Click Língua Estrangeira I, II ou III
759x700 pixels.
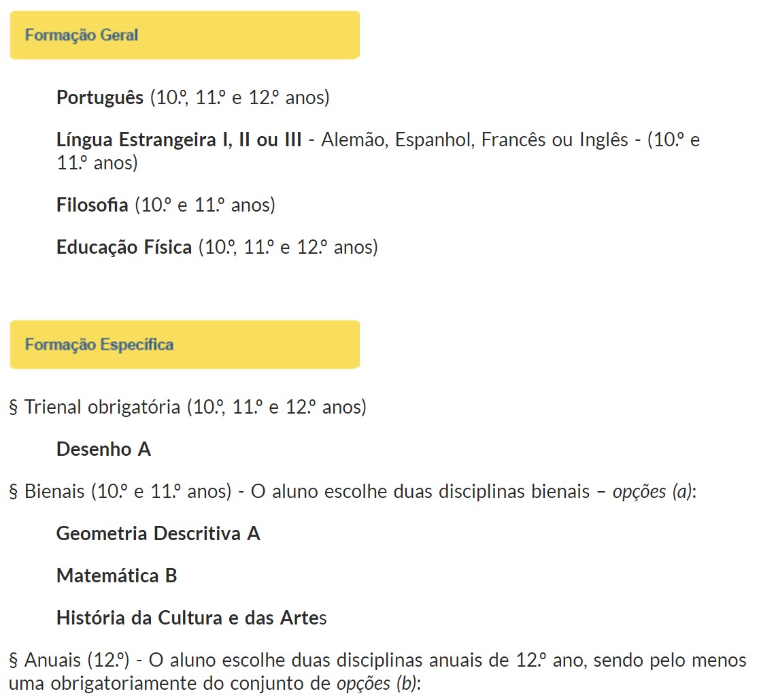pyautogui.click(x=179, y=140)
